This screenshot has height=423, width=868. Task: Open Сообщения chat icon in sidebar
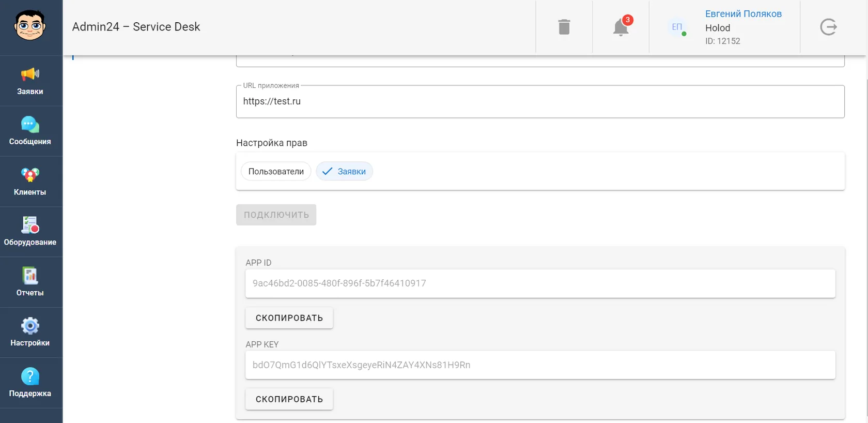point(30,131)
